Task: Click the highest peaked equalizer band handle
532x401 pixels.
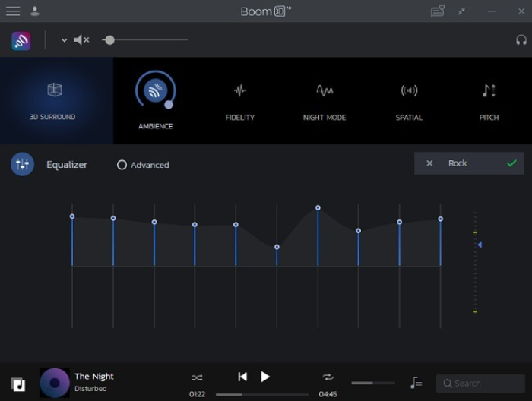Action: [318, 207]
